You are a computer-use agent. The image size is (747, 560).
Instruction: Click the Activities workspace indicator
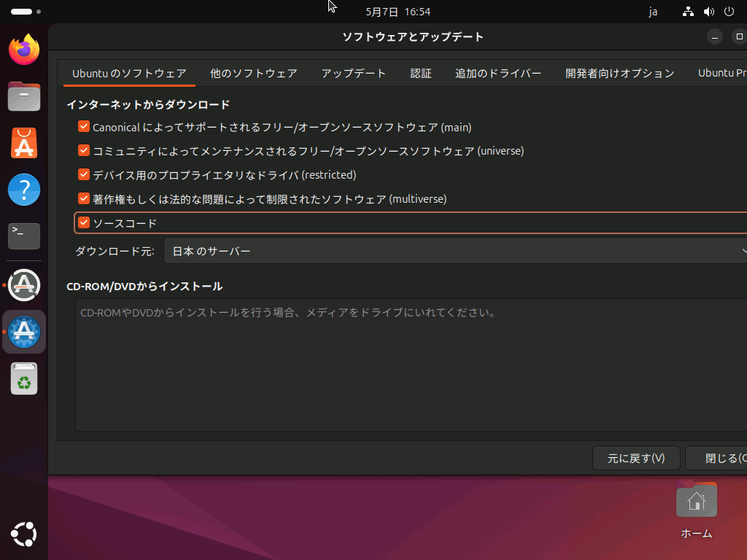coord(26,12)
